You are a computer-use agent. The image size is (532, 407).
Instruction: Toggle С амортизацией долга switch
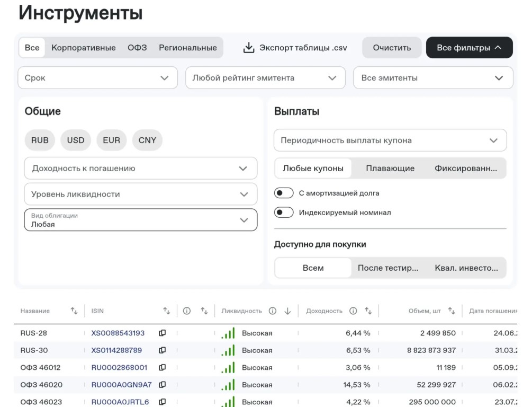coord(284,193)
